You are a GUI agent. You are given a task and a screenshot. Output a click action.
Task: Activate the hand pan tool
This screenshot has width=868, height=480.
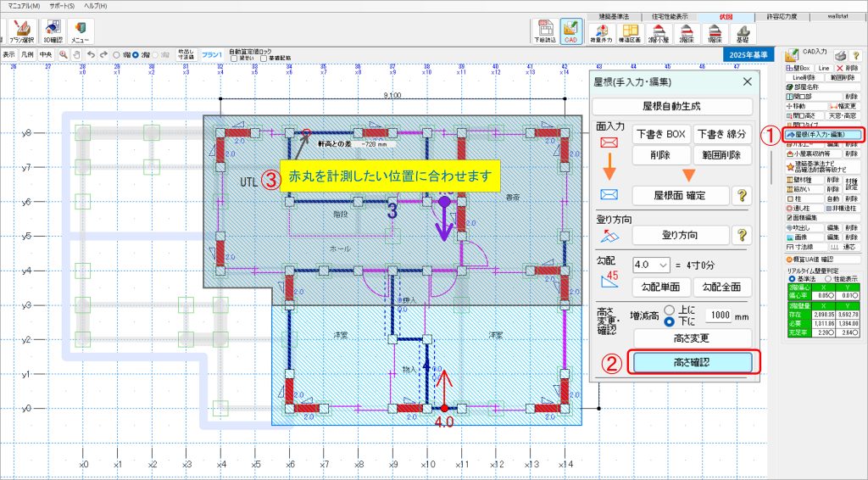75,54
